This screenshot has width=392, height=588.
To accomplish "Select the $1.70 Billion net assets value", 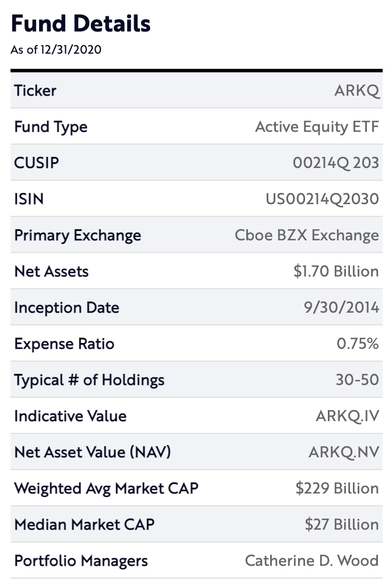I will click(x=336, y=271).
